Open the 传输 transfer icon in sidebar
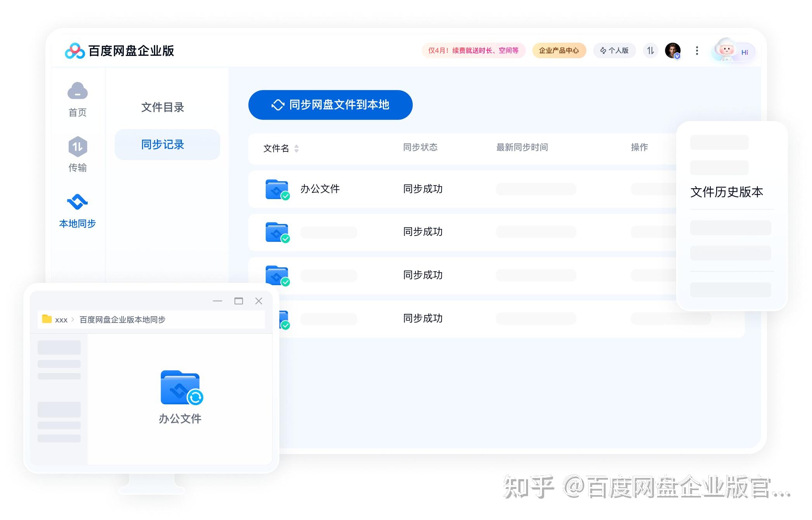The height and width of the screenshot is (520, 812). [78, 147]
